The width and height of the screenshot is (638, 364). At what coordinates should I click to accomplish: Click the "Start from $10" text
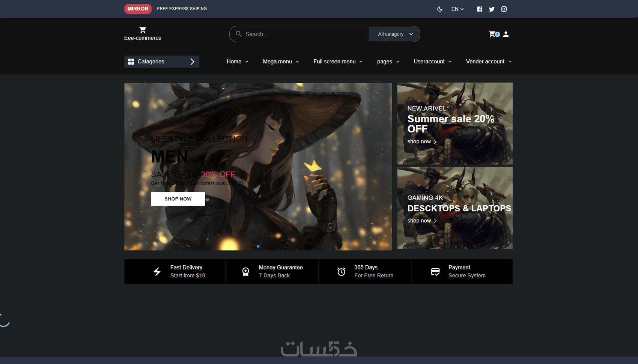[188, 275]
